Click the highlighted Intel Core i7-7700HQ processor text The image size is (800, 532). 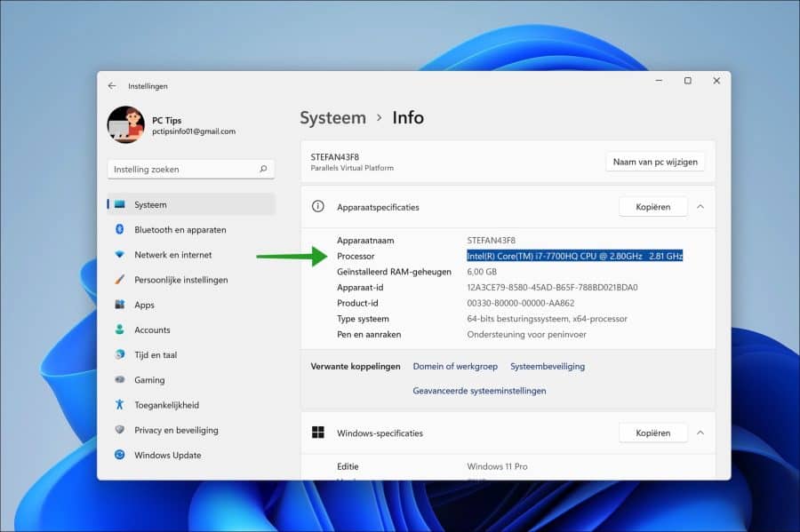pos(574,256)
